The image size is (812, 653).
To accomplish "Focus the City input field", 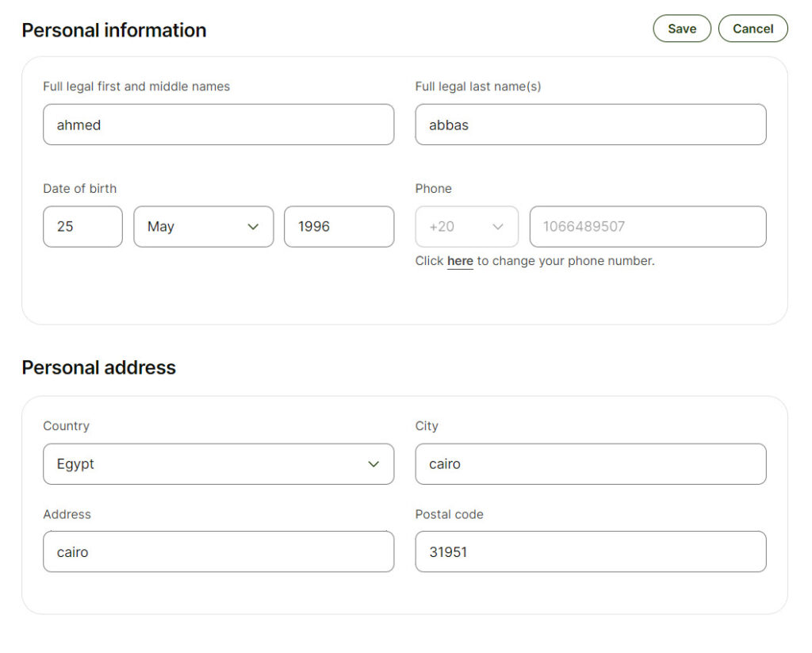I will [591, 464].
